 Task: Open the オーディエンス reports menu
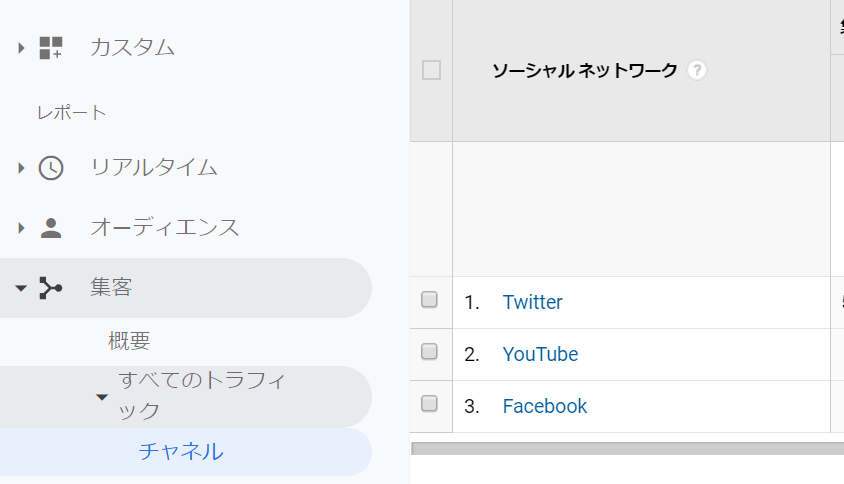point(165,228)
